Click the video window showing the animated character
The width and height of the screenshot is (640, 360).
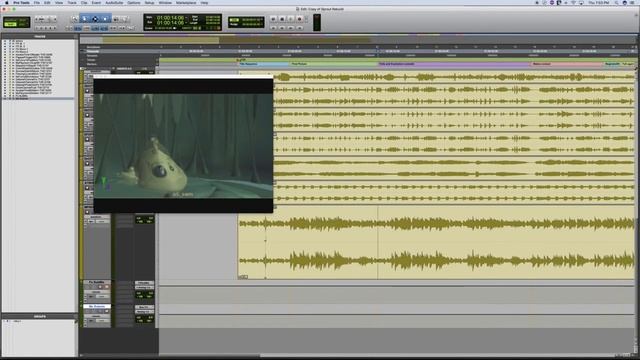coord(183,146)
